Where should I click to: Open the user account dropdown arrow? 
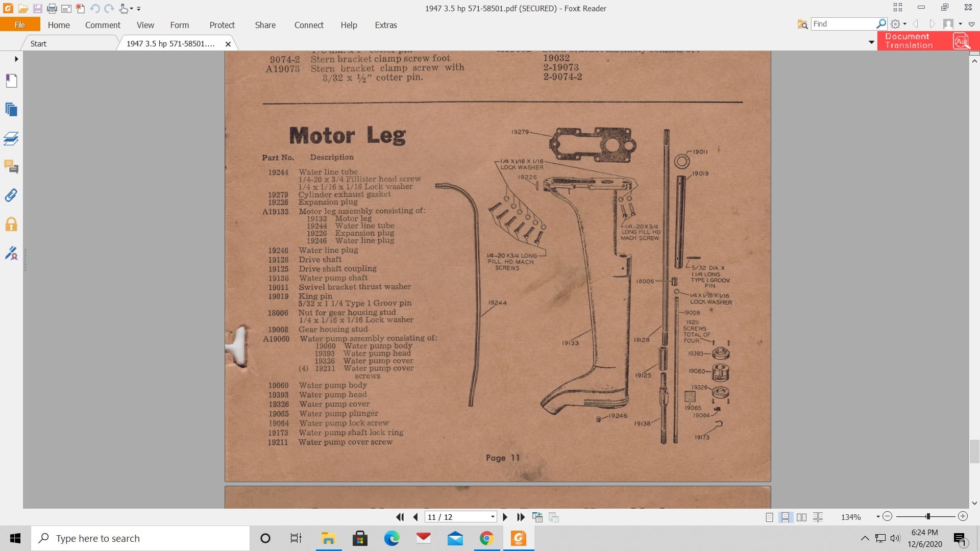961,24
